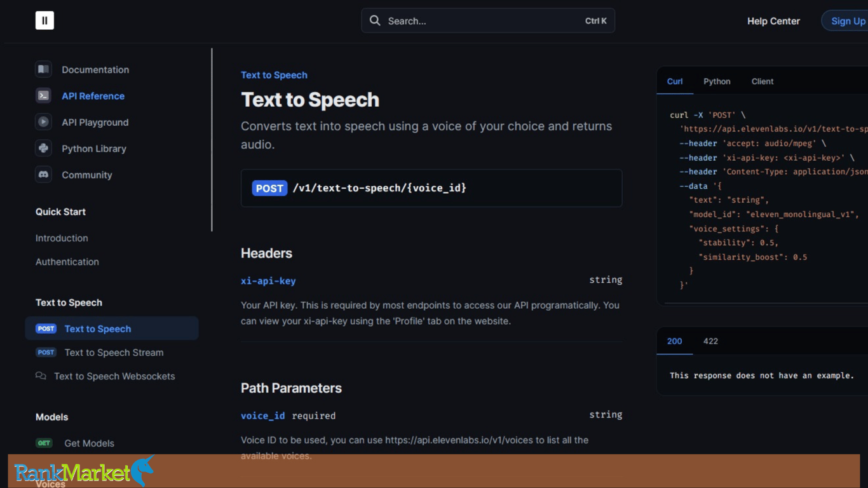Go to API Playground
Screen dimensions: 868x488
[95, 122]
